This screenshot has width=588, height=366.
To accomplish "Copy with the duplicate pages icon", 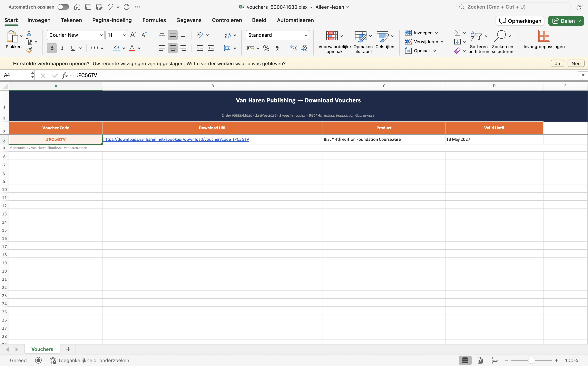I will point(29,42).
